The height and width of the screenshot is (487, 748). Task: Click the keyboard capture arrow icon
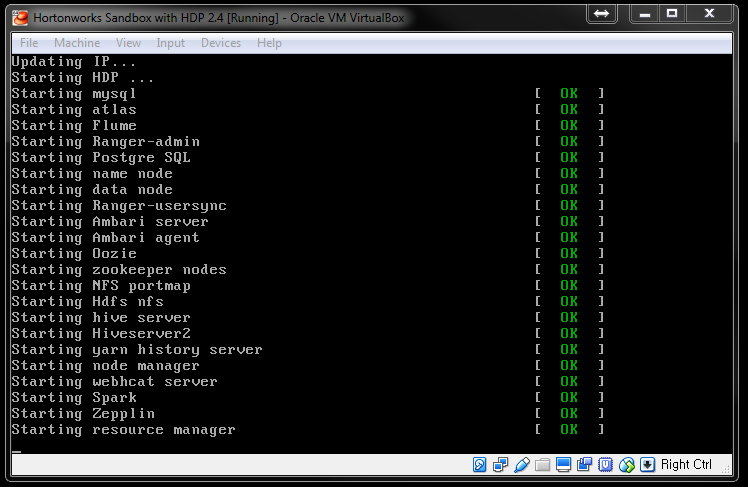(x=647, y=464)
